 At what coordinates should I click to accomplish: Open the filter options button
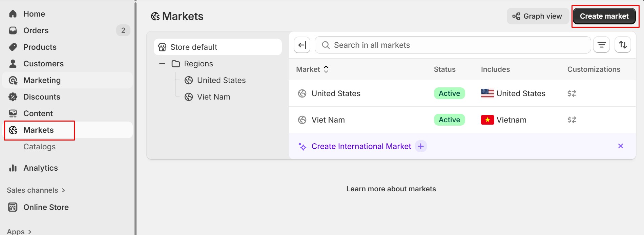coord(601,45)
